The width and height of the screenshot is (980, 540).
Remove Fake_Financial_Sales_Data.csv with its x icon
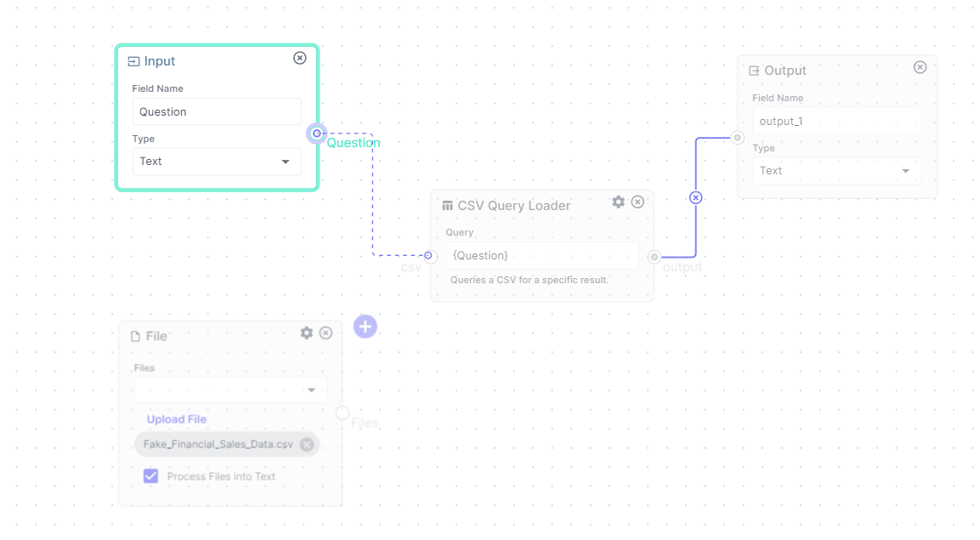[307, 444]
